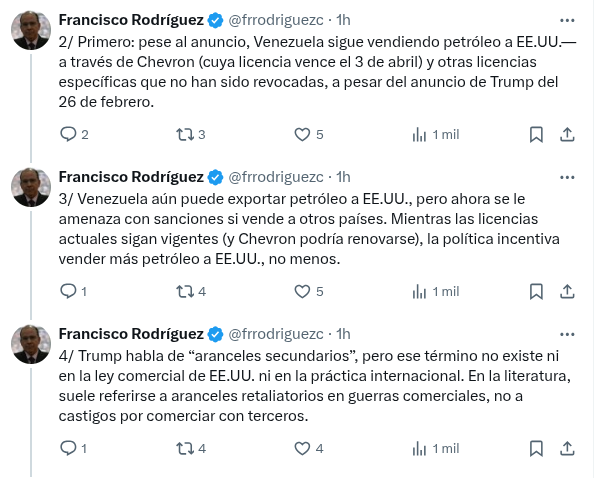Open more options for the 4/ tweet

[x=567, y=333]
